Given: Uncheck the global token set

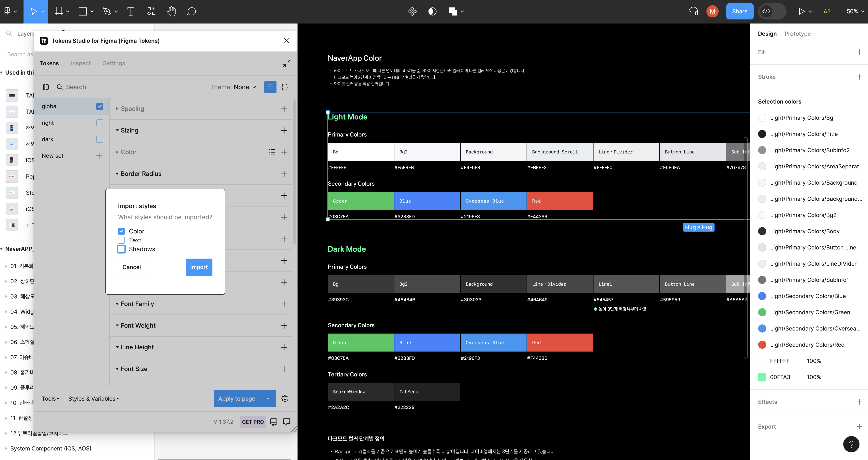Looking at the screenshot, I should [100, 106].
